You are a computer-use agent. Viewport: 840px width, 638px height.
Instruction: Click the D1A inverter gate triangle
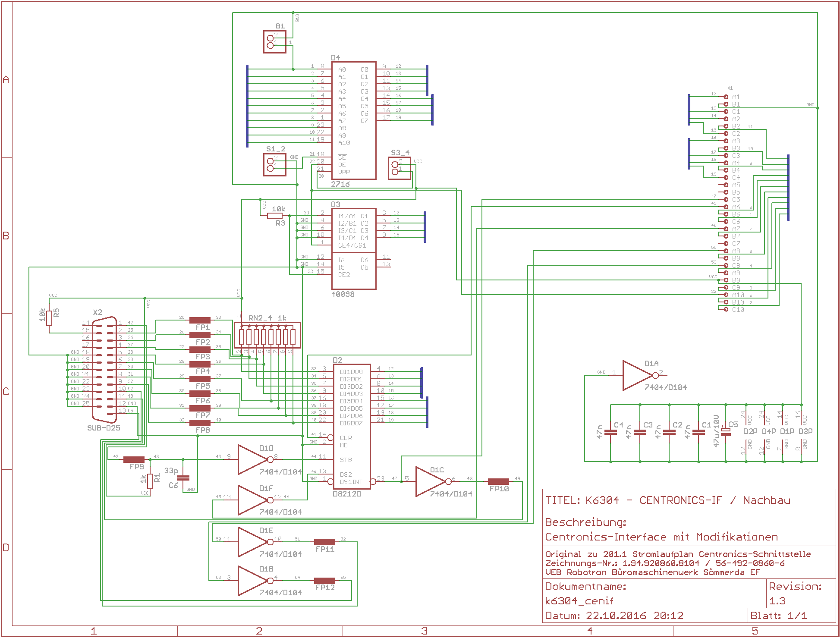pos(639,375)
